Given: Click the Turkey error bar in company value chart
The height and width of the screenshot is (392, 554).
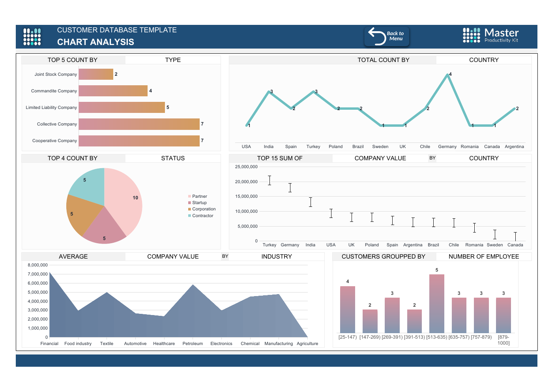Looking at the screenshot, I should point(270,180).
